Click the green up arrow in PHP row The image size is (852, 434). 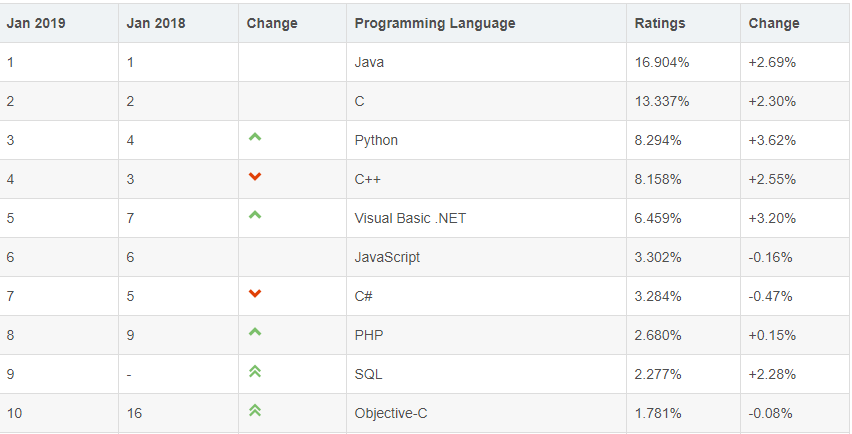255,332
